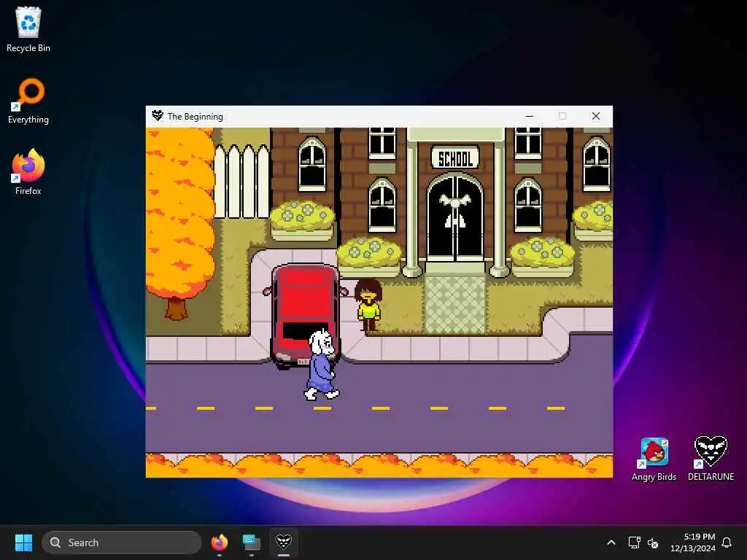Open Firefox from the taskbar

[x=219, y=542]
